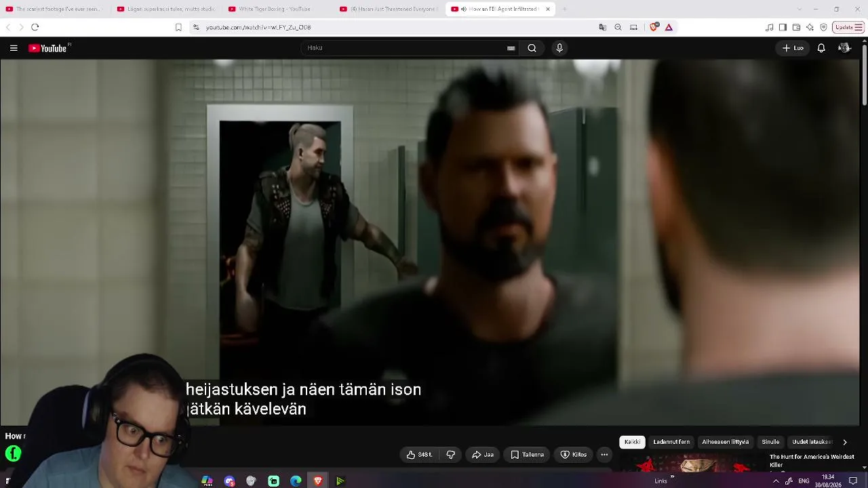Dislike the video
Screen dimensions: 868x488
450,455
